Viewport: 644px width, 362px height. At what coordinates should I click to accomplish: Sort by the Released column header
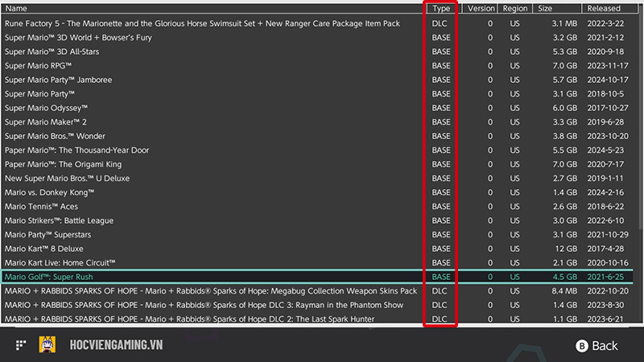click(x=610, y=8)
